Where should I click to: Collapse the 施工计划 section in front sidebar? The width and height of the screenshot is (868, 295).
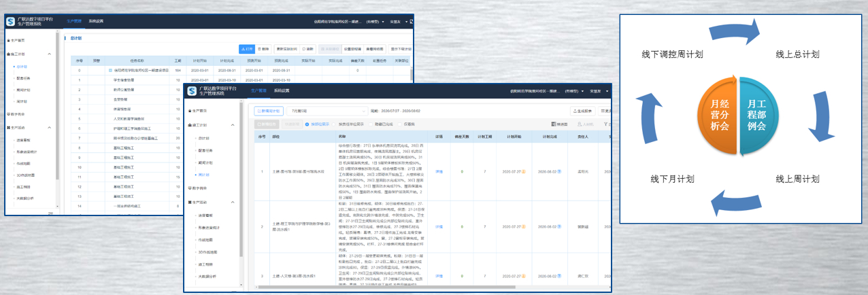(x=233, y=125)
